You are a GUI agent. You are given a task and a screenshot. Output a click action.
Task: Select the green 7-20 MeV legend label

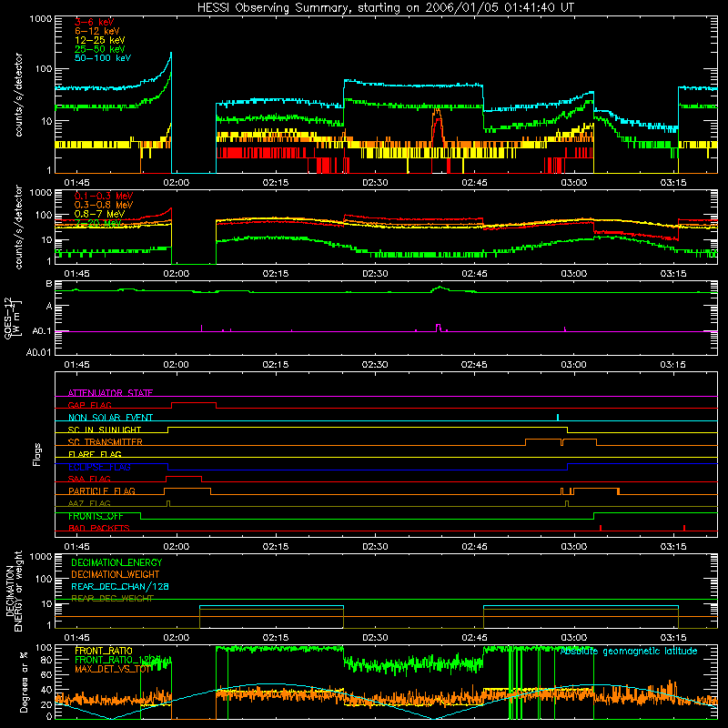click(98, 223)
